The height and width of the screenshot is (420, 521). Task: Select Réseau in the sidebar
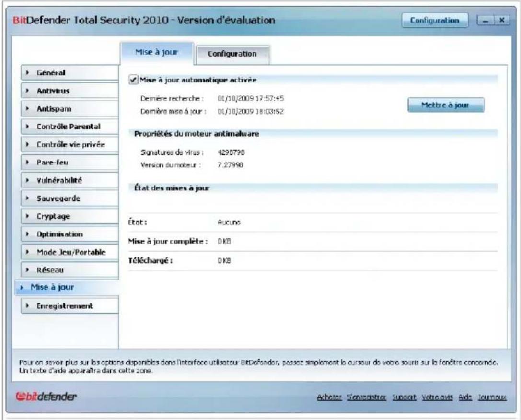click(x=70, y=270)
